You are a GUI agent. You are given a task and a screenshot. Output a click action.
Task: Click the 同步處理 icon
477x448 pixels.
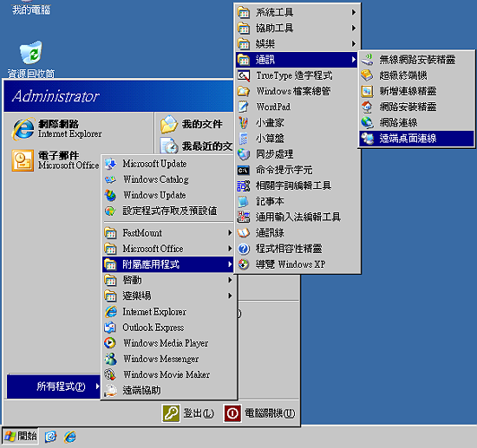pyautogui.click(x=244, y=154)
